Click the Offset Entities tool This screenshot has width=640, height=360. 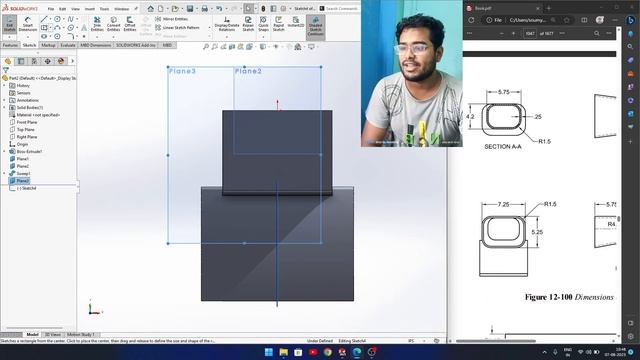[130, 24]
